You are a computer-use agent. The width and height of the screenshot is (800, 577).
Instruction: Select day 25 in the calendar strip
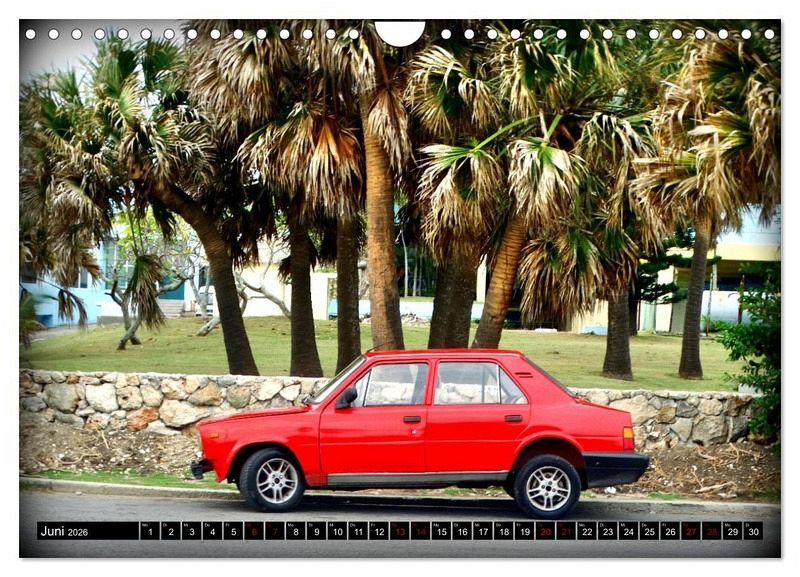649,531
